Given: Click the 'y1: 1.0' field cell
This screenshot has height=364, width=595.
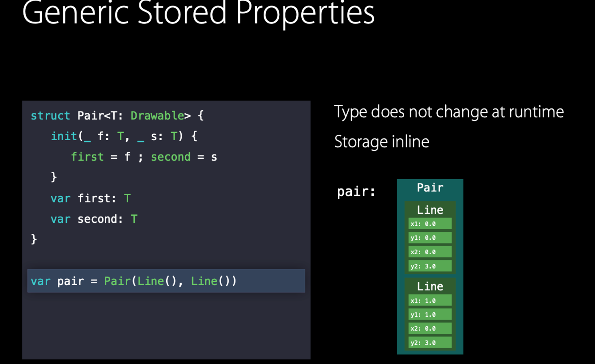Looking at the screenshot, I should pos(430,314).
